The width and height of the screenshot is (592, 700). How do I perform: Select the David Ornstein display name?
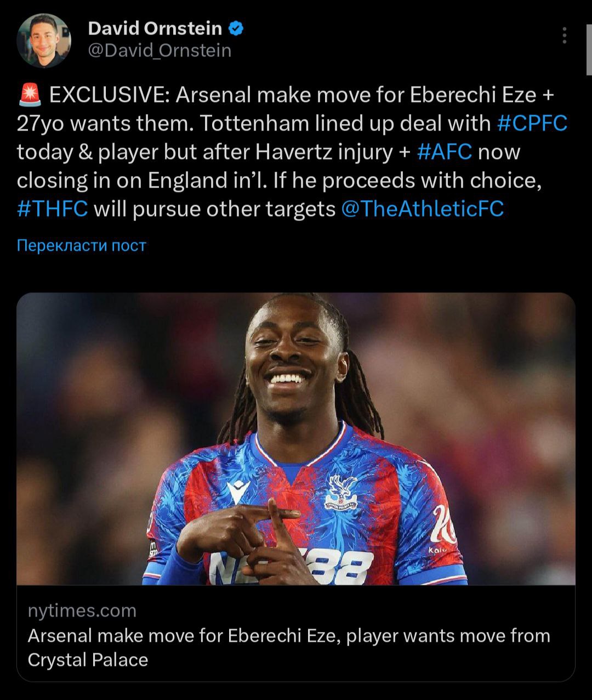pyautogui.click(x=155, y=29)
